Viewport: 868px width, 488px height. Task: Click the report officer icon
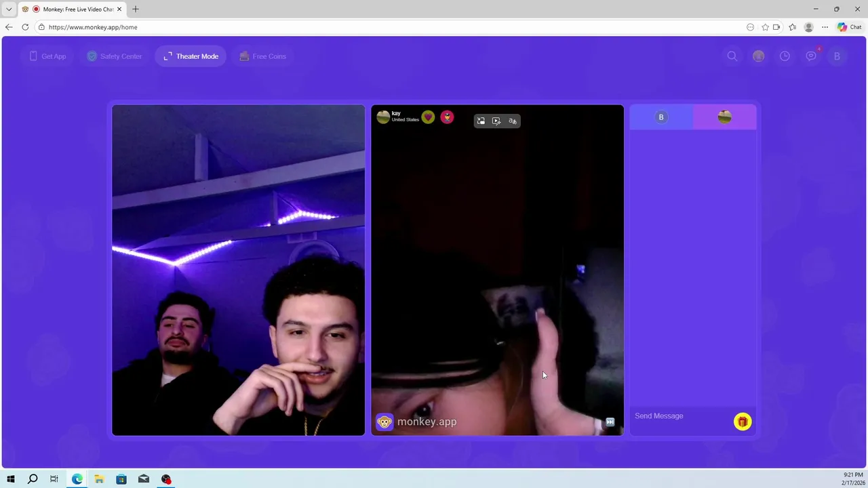pos(447,117)
